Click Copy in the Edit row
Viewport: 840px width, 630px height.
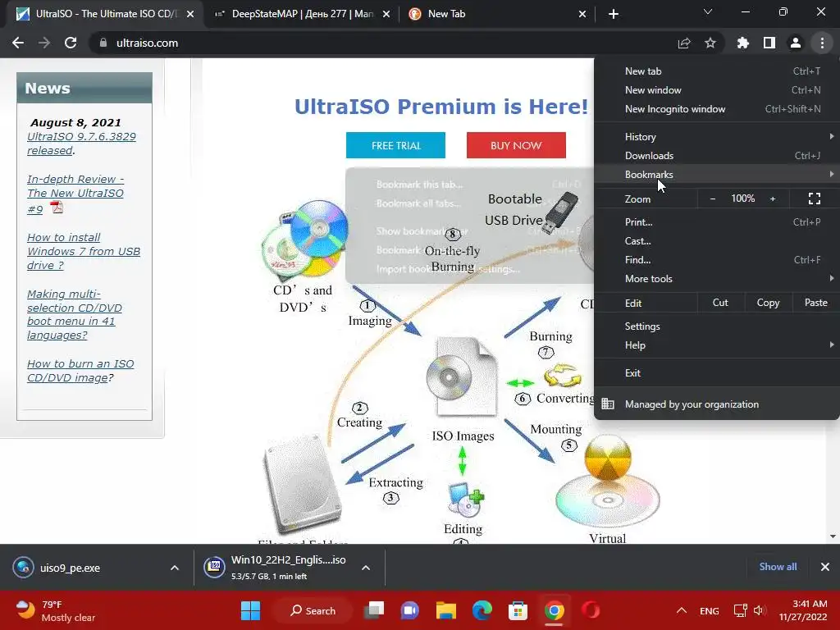click(768, 303)
